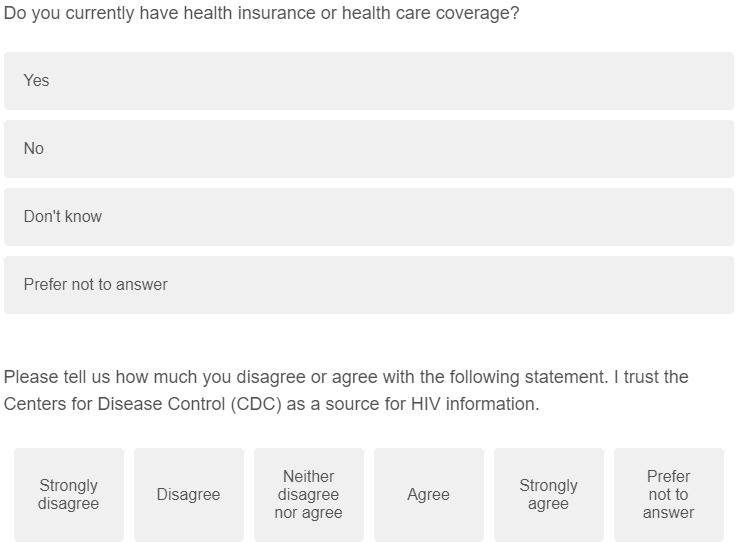Mark insurance status as "Don't know"
This screenshot has width=745, height=550.
tap(368, 217)
